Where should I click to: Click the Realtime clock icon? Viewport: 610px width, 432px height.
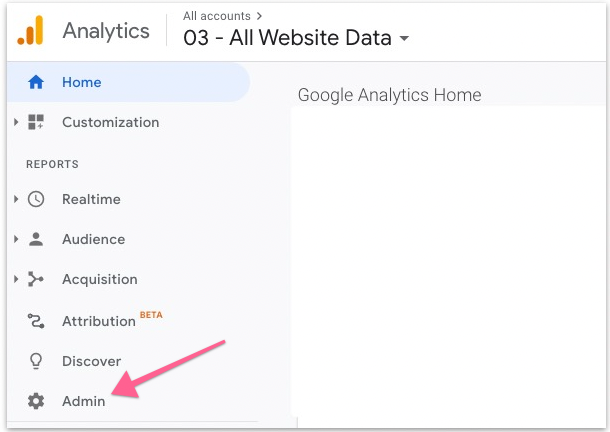tap(36, 199)
